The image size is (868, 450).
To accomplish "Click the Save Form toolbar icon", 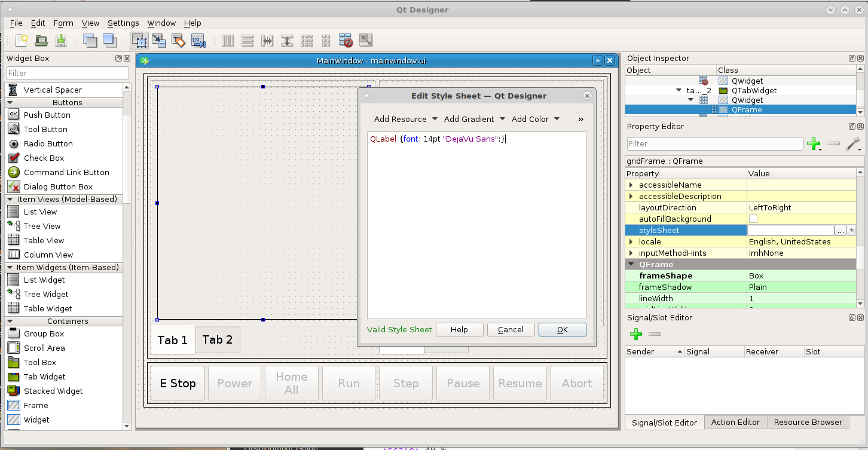I will [61, 41].
